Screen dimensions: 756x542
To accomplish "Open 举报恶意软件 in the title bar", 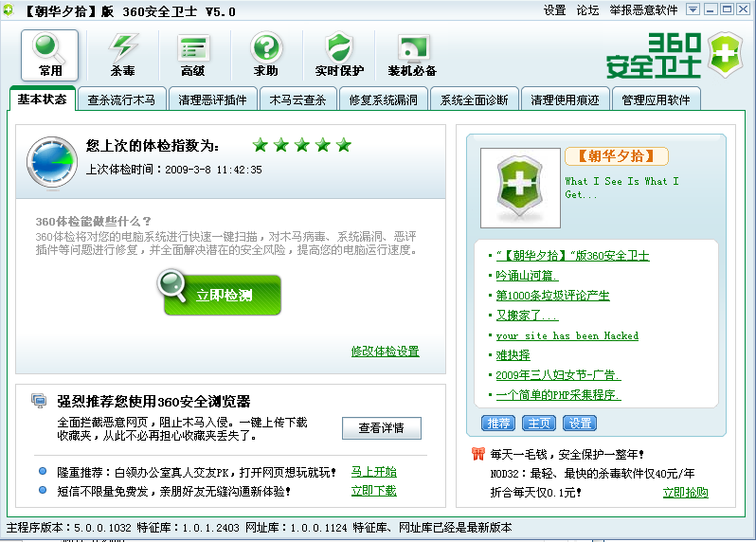I will point(643,10).
